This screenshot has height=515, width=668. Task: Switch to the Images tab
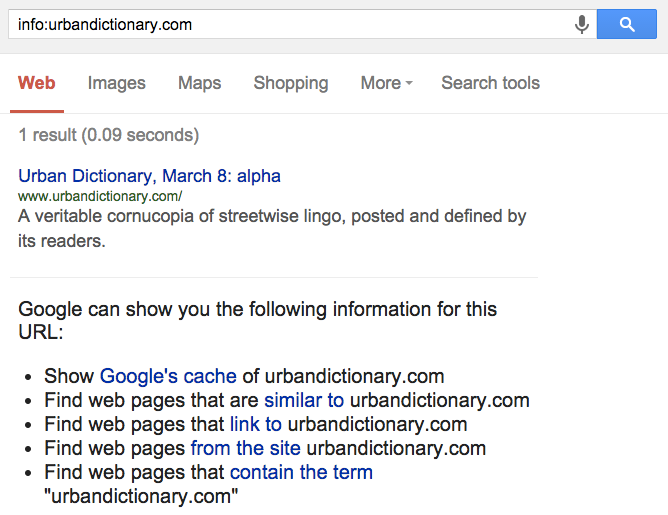click(x=116, y=83)
